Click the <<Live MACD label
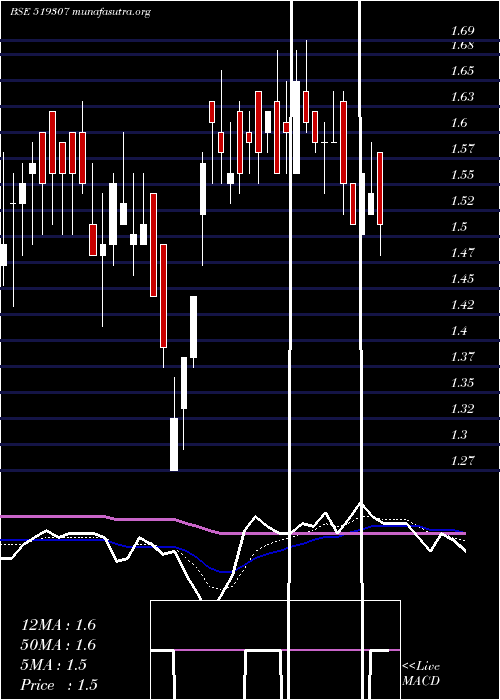The height and width of the screenshot is (700, 500). click(x=421, y=674)
